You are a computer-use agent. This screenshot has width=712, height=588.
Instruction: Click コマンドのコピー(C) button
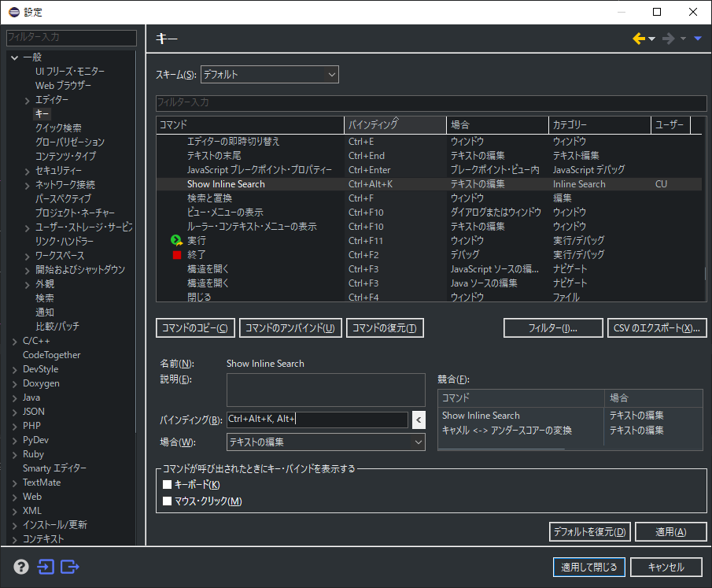195,328
